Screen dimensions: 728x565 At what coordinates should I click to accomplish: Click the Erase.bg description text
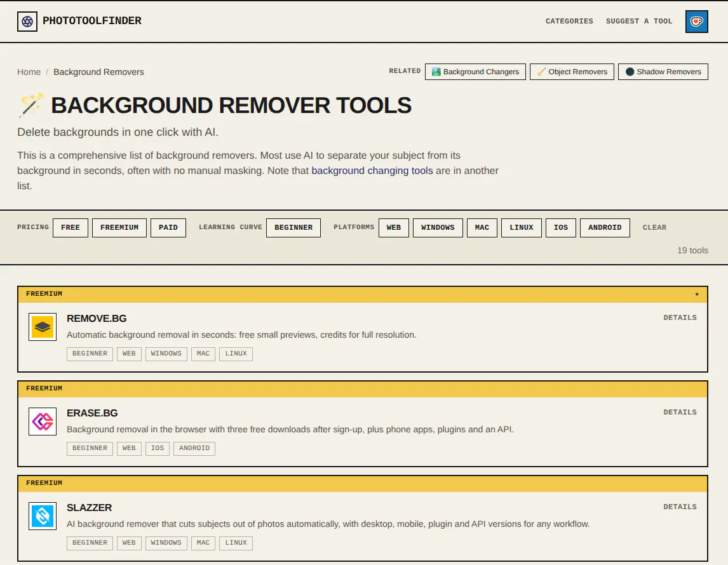pos(290,430)
